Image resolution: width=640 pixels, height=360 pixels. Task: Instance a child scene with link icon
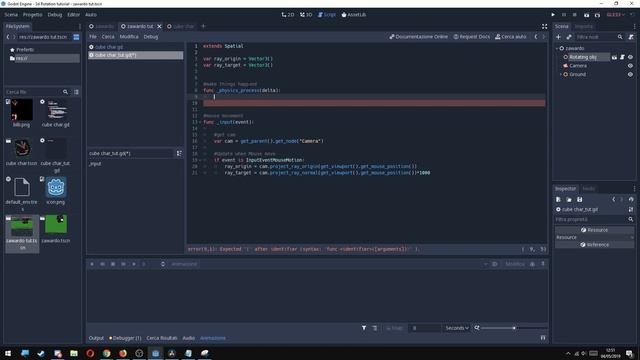[569, 37]
